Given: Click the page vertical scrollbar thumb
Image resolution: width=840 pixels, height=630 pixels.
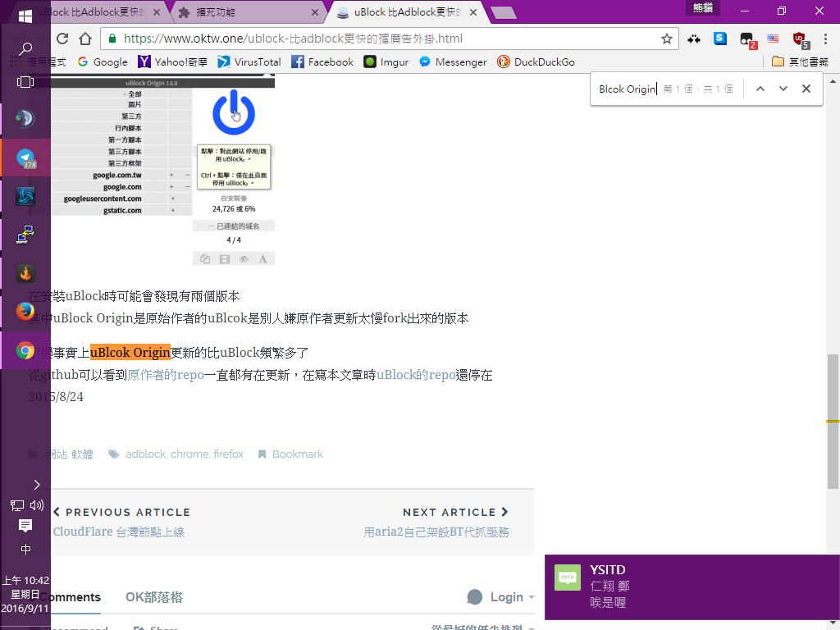Looking at the screenshot, I should 833,421.
